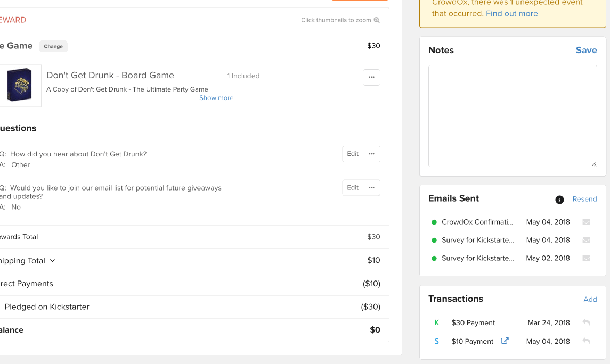Open ellipsis menu for email list question
The width and height of the screenshot is (610, 364).
[371, 188]
